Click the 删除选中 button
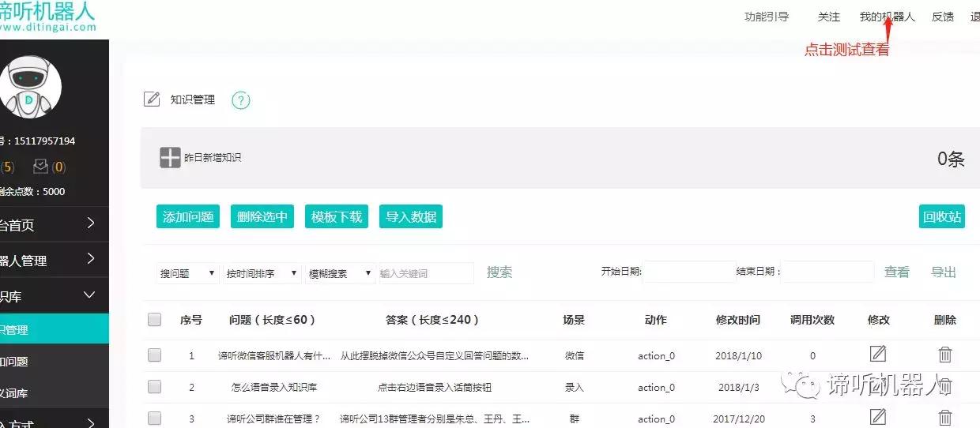The height and width of the screenshot is (428, 980). 262,216
